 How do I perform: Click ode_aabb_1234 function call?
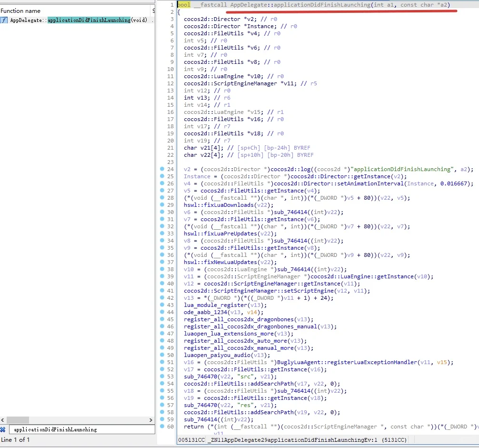point(205,312)
